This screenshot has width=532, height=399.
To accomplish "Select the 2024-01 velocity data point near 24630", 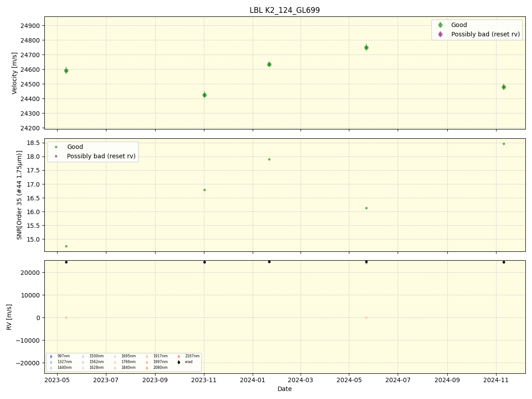I will (x=269, y=64).
